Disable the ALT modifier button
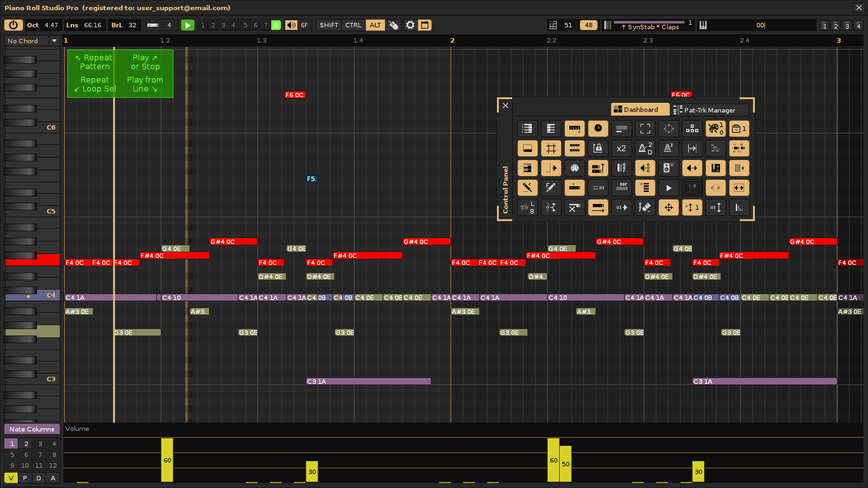Image resolution: width=868 pixels, height=488 pixels. click(376, 25)
